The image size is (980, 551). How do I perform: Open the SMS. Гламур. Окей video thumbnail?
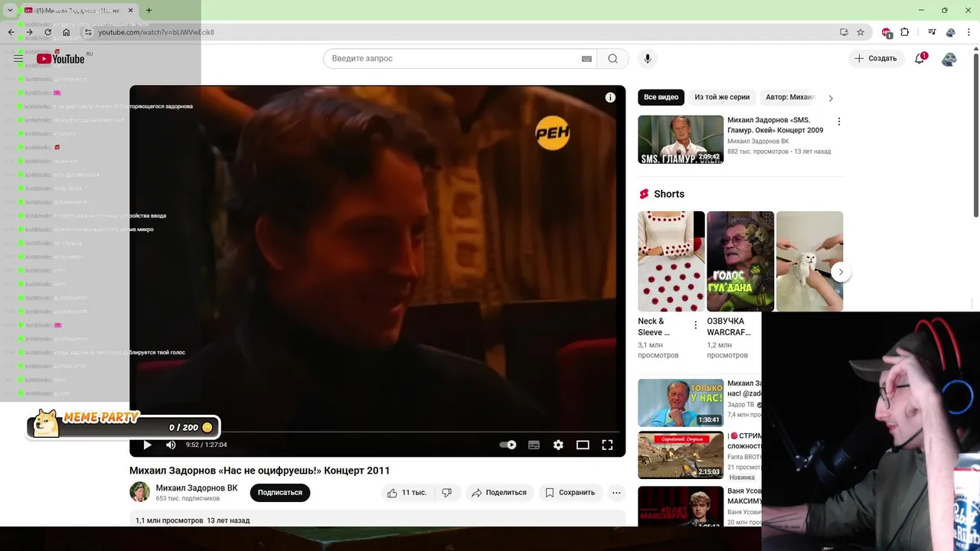681,139
